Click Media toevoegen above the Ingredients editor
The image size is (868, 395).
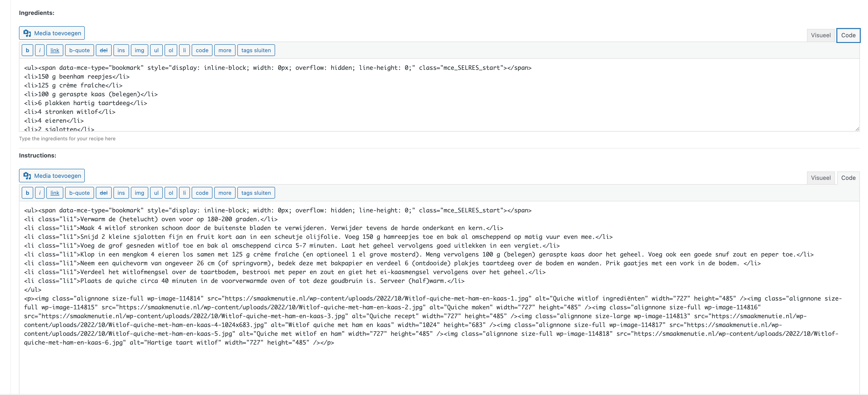click(x=52, y=33)
